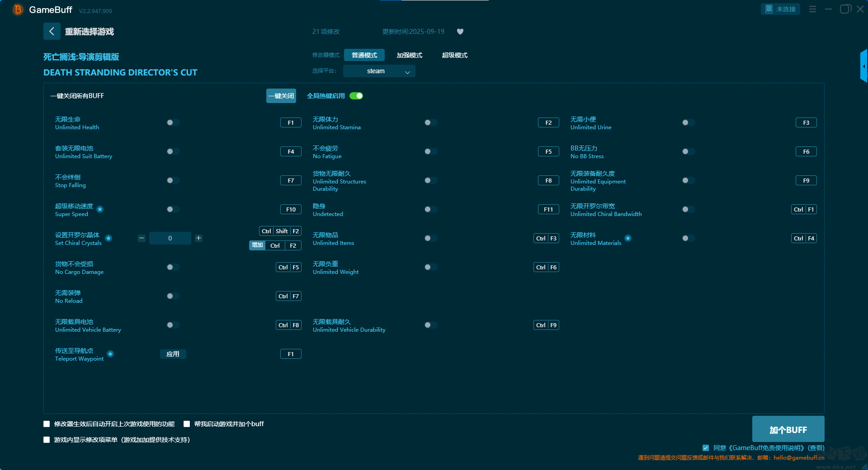Click the star badge beside Set Chiral Crystals
The height and width of the screenshot is (470, 868).
[108, 238]
